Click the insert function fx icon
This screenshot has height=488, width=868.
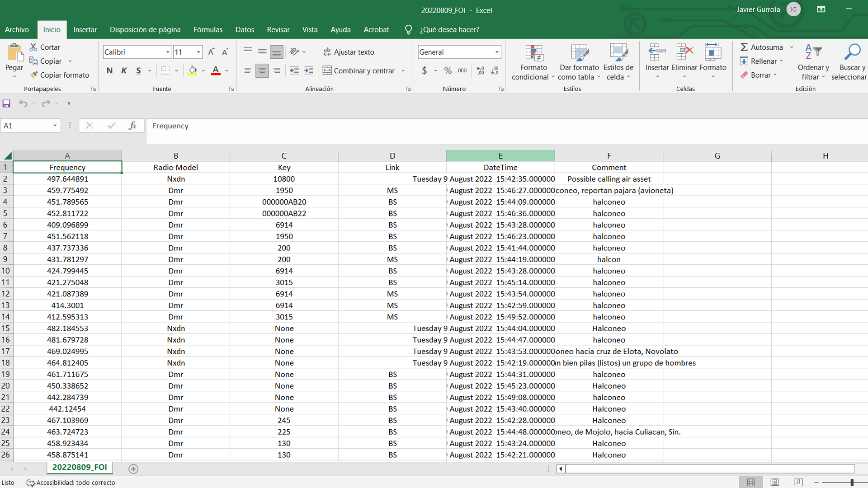pos(132,126)
